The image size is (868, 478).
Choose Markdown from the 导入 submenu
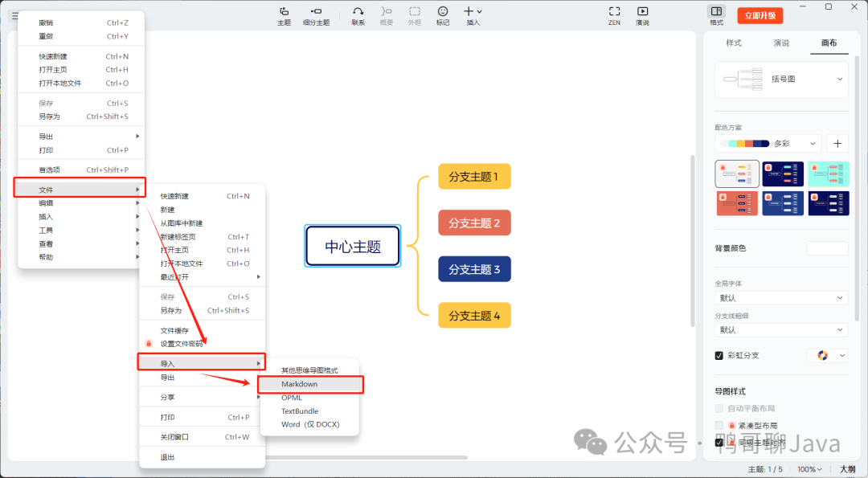point(310,384)
